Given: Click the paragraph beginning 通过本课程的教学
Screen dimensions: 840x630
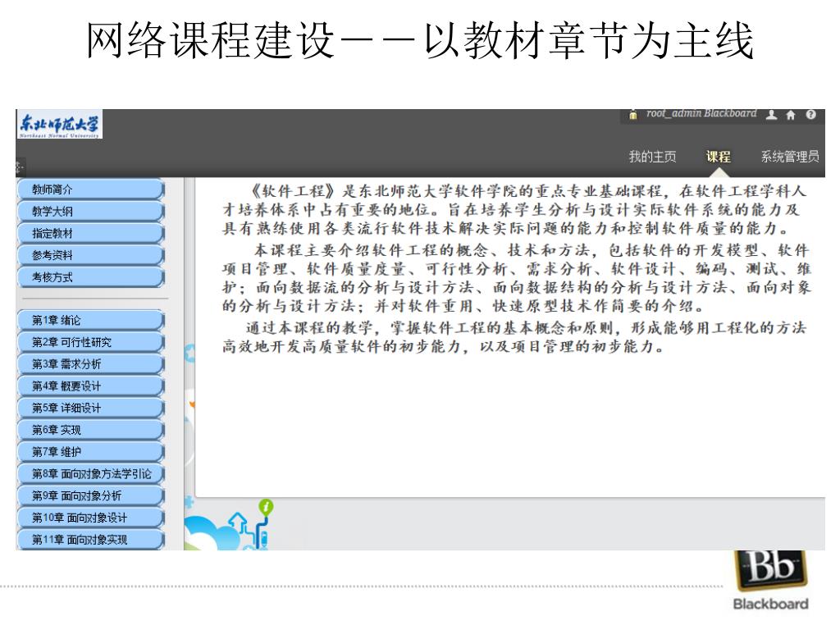Looking at the screenshot, I should [514, 336].
